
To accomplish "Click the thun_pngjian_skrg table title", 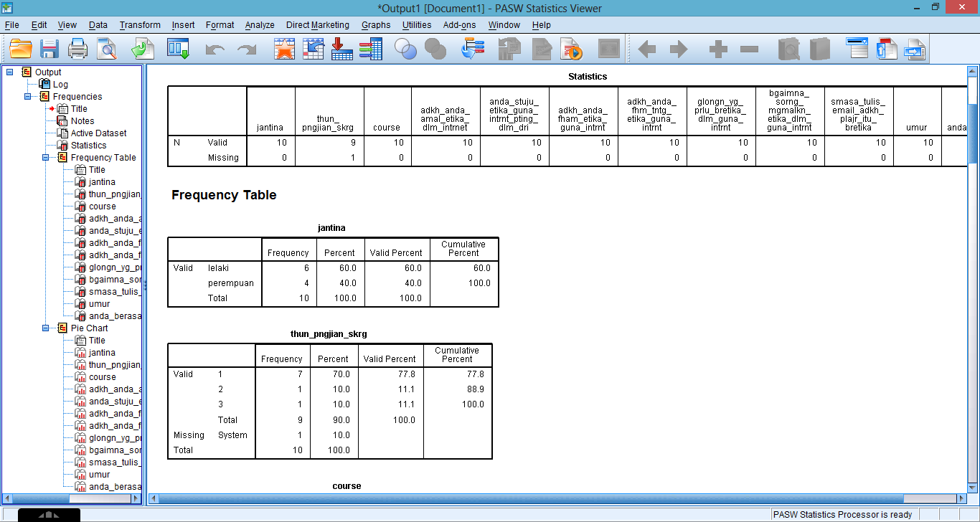I will (329, 334).
